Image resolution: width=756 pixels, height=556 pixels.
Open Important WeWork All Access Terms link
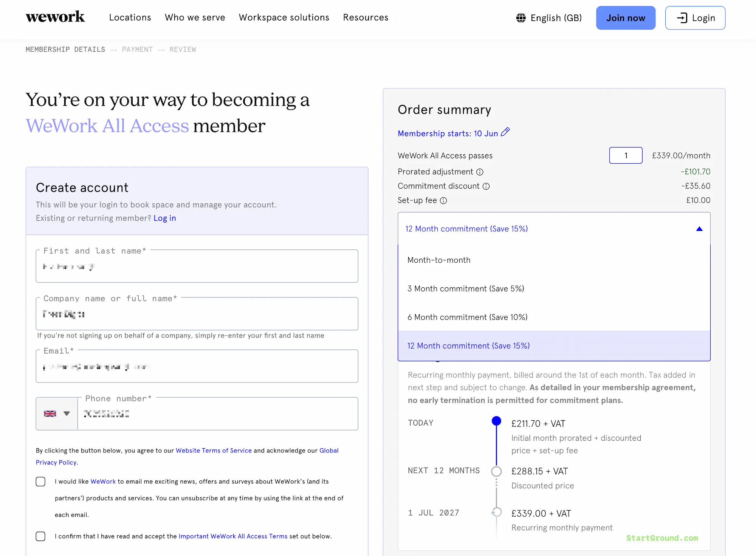coord(233,536)
